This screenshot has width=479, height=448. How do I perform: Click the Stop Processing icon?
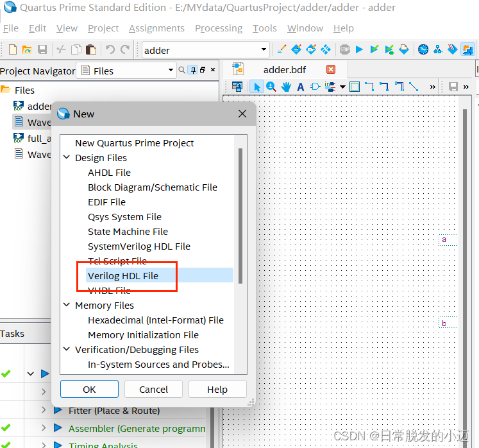tap(344, 49)
